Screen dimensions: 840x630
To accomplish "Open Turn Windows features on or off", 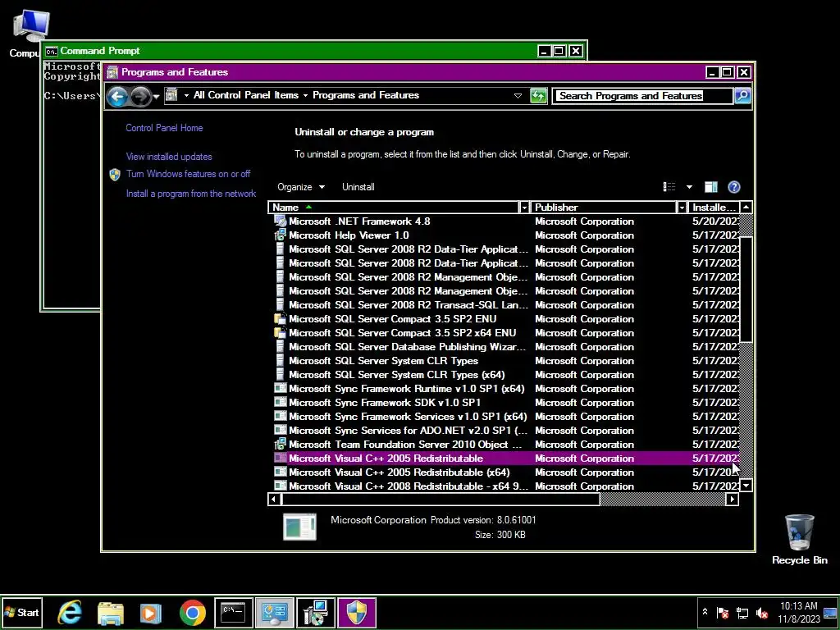I will [x=188, y=174].
